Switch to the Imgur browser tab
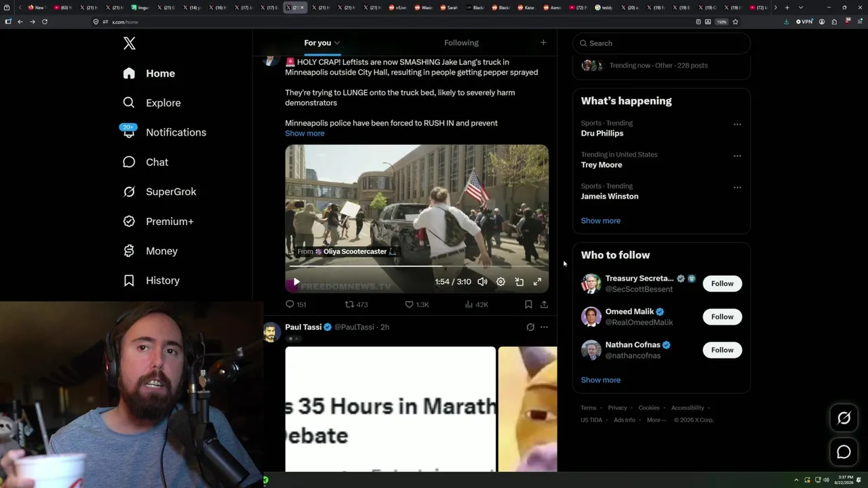Image resolution: width=868 pixels, height=488 pixels. click(x=140, y=7)
